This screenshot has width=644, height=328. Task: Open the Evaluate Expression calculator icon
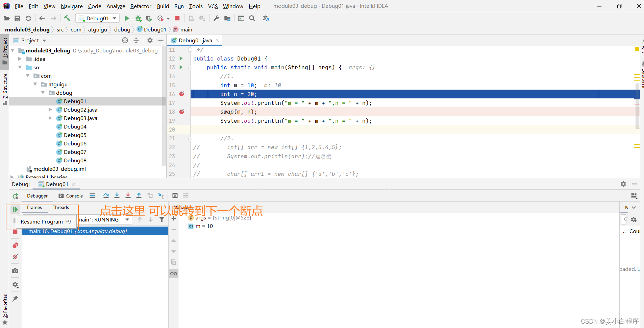(x=175, y=195)
